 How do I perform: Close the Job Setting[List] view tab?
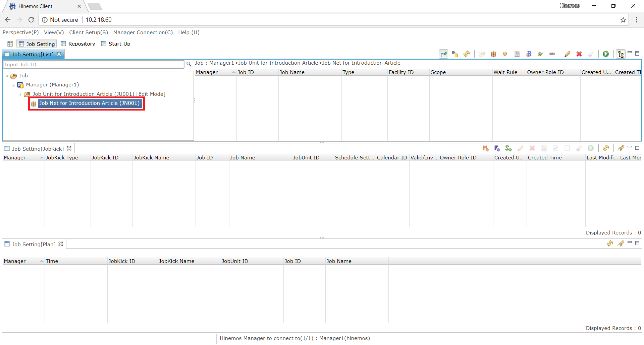point(59,54)
